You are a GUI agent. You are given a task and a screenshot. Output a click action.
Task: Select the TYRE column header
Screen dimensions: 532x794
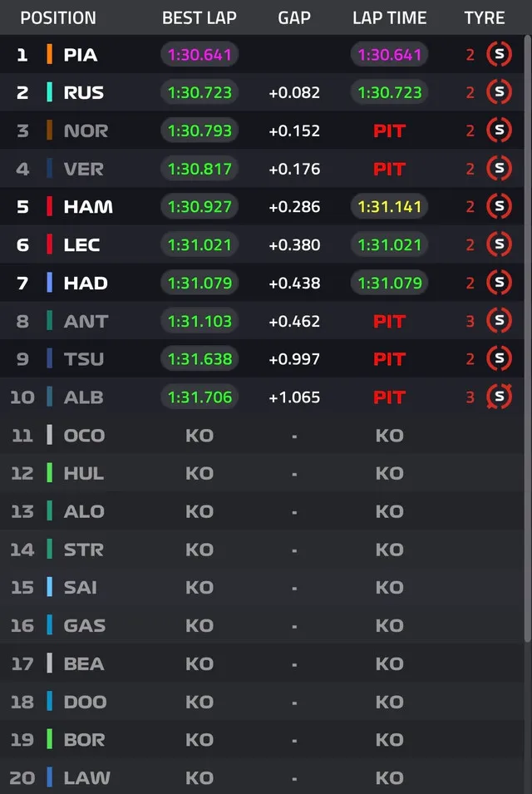point(485,18)
